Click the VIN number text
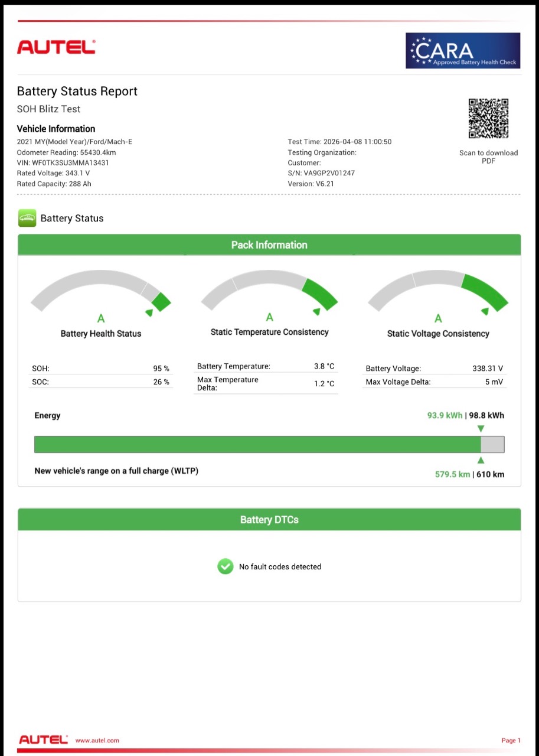 coord(63,162)
